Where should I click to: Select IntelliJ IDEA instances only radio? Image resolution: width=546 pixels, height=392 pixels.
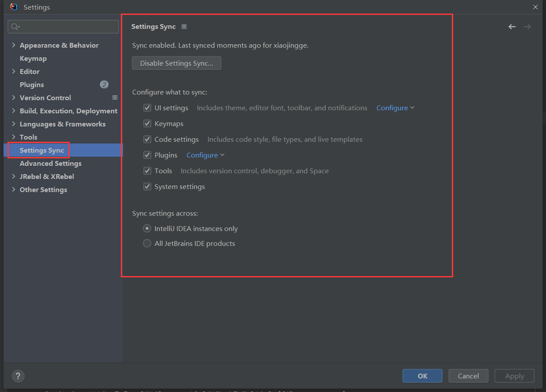[147, 228]
